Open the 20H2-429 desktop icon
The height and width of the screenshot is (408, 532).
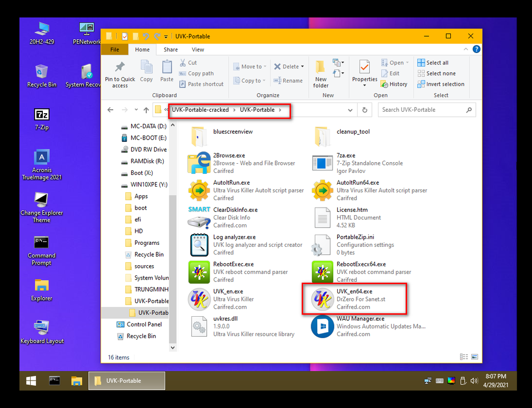point(42,33)
